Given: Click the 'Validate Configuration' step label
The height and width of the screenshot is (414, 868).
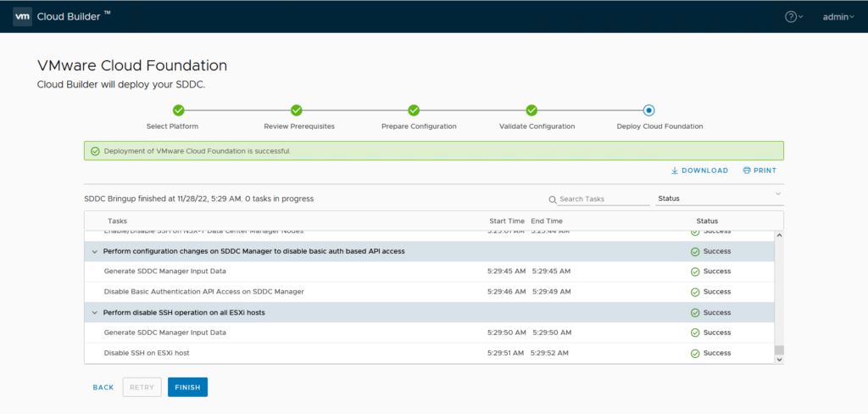Looking at the screenshot, I should click(537, 126).
